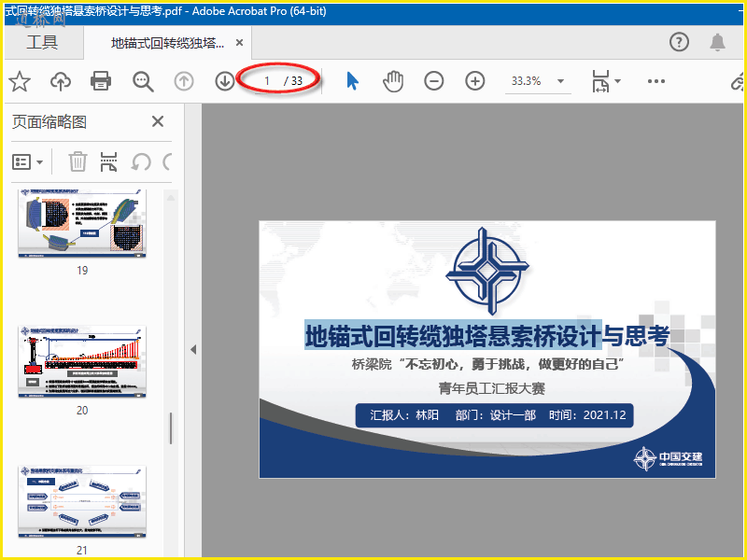Close the 页面缩略图 panel

158,121
